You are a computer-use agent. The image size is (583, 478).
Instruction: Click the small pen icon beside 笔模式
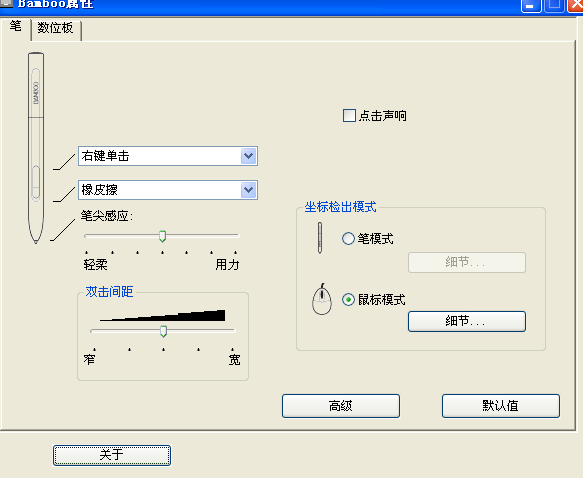320,238
